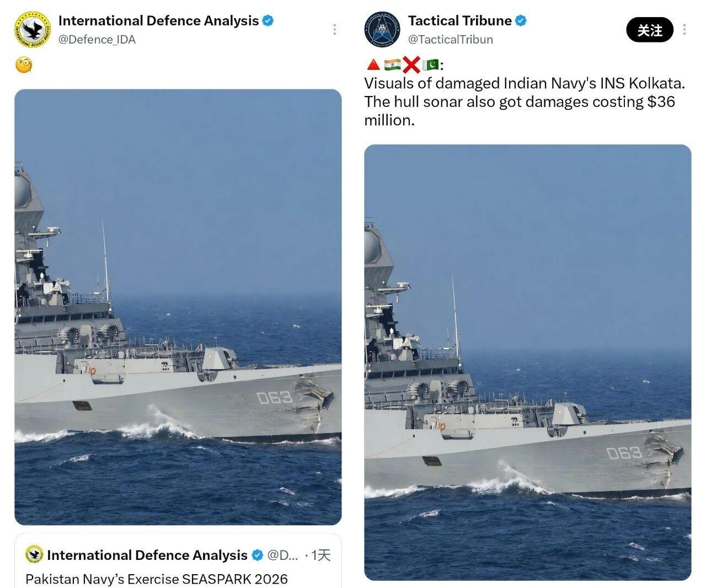Open more options menu beside 关注 button
The image size is (706, 588).
685,29
